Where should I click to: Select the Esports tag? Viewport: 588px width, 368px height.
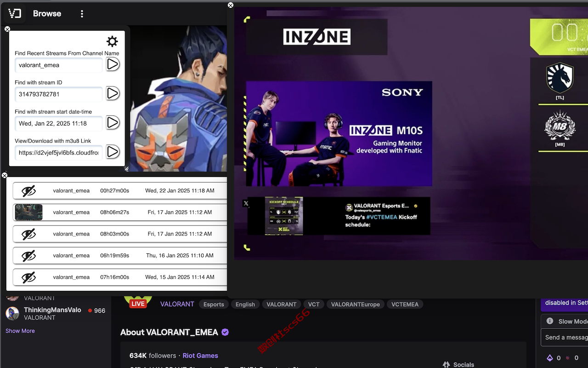click(x=214, y=305)
